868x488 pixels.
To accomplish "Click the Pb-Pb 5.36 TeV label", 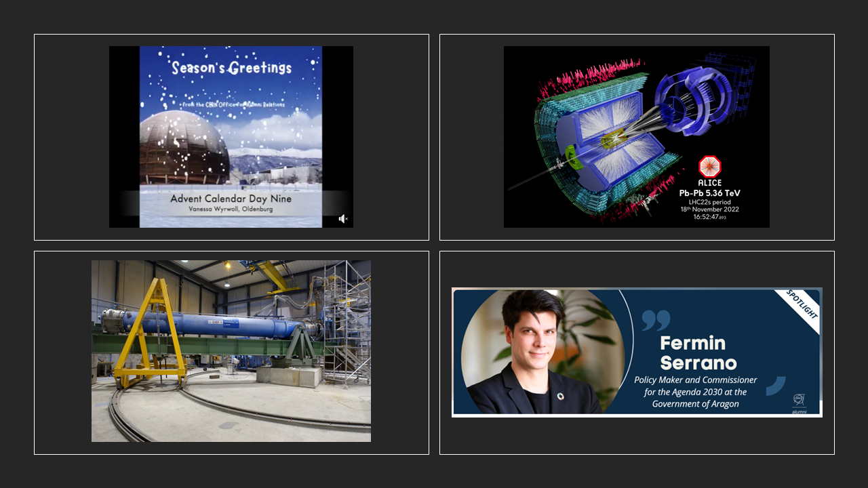I will pos(709,193).
